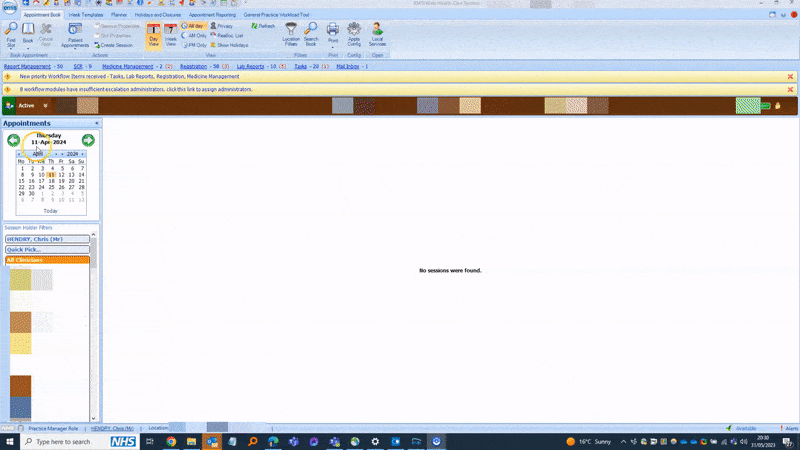The image size is (800, 450).
Task: Click the Find Slot magnifier icon
Action: click(11, 34)
